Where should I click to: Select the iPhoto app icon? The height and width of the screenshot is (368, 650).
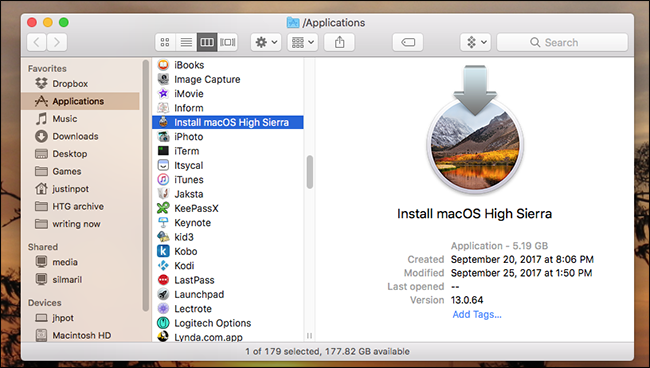point(163,136)
